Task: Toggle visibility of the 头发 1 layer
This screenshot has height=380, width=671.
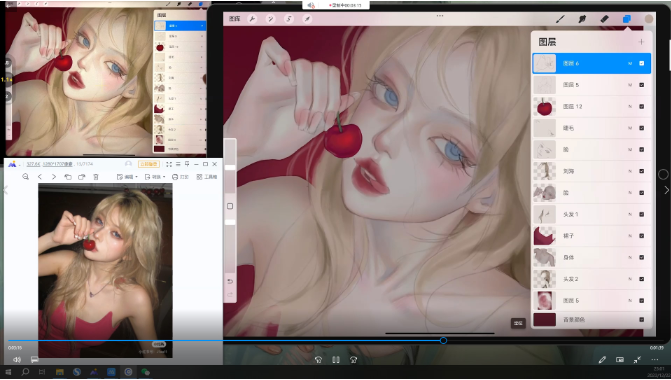Action: tap(641, 214)
